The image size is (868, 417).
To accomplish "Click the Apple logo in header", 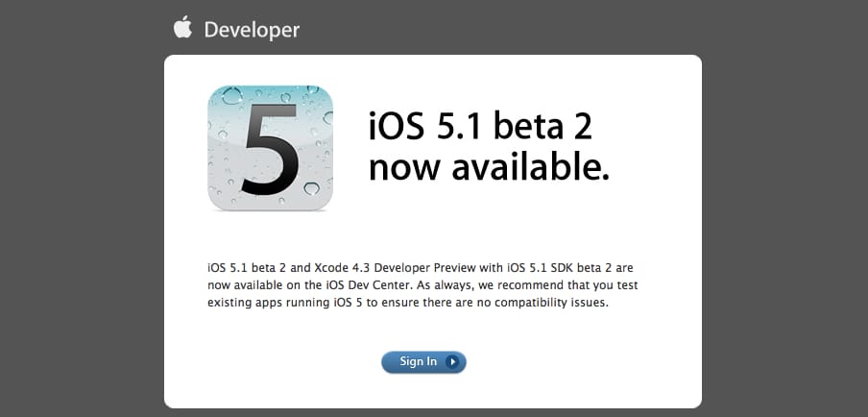I will 182,27.
